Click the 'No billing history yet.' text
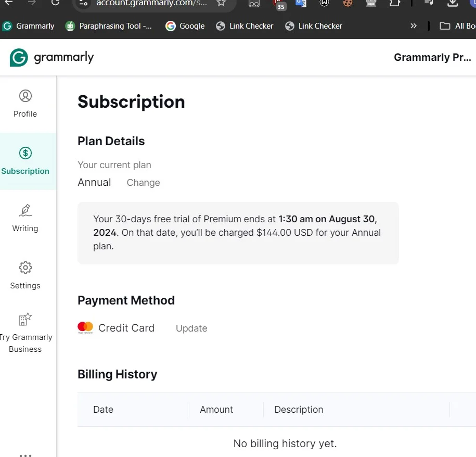 pyautogui.click(x=285, y=443)
